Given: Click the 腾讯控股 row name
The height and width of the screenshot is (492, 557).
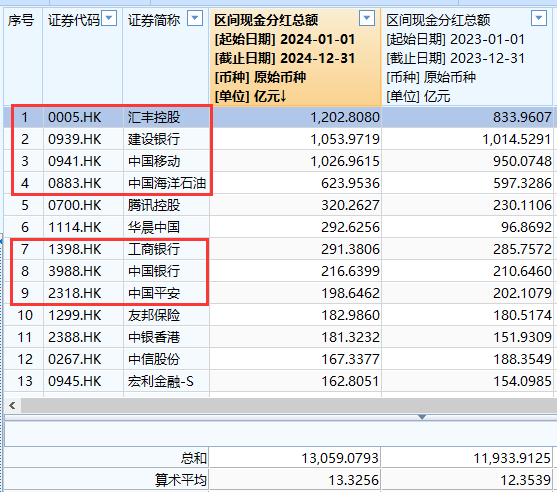Looking at the screenshot, I should [154, 205].
